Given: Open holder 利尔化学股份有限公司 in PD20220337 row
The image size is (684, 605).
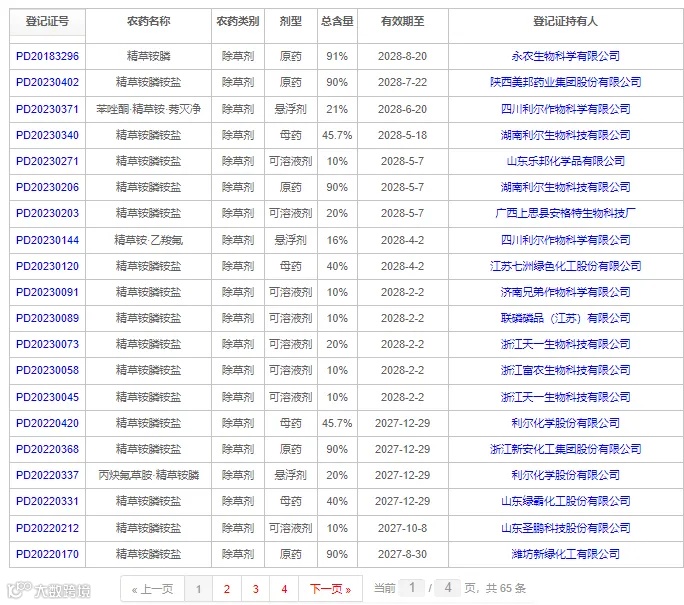Looking at the screenshot, I should click(566, 475).
